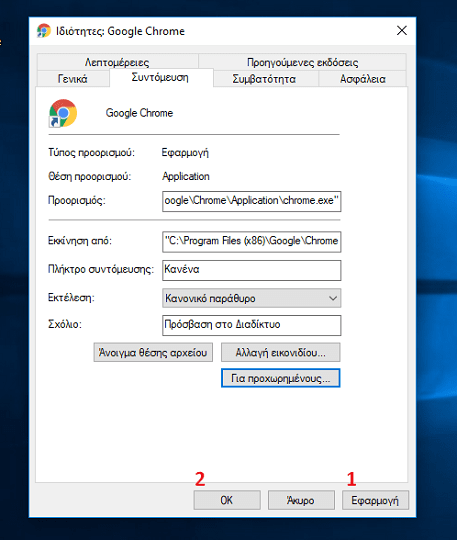Go to the Λεπτομέρειες tab

click(117, 62)
